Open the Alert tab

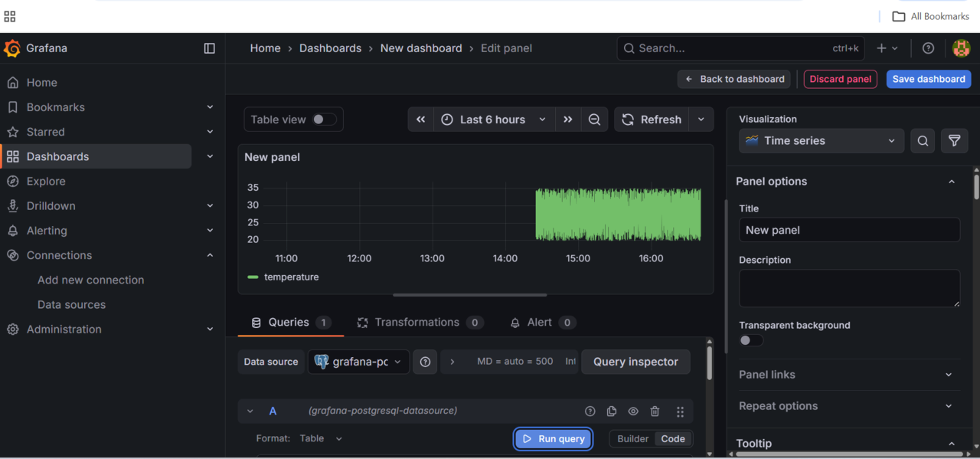point(541,322)
